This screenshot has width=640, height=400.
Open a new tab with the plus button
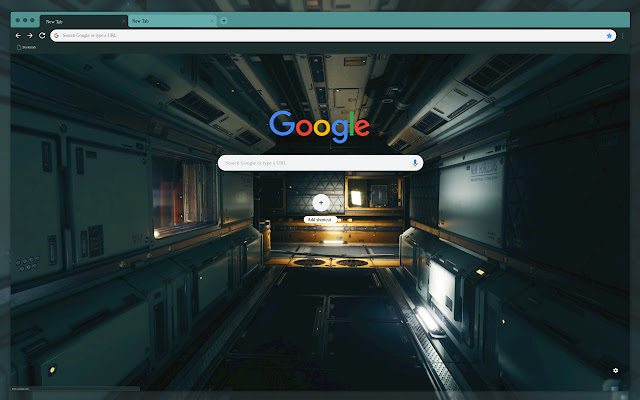tap(224, 21)
